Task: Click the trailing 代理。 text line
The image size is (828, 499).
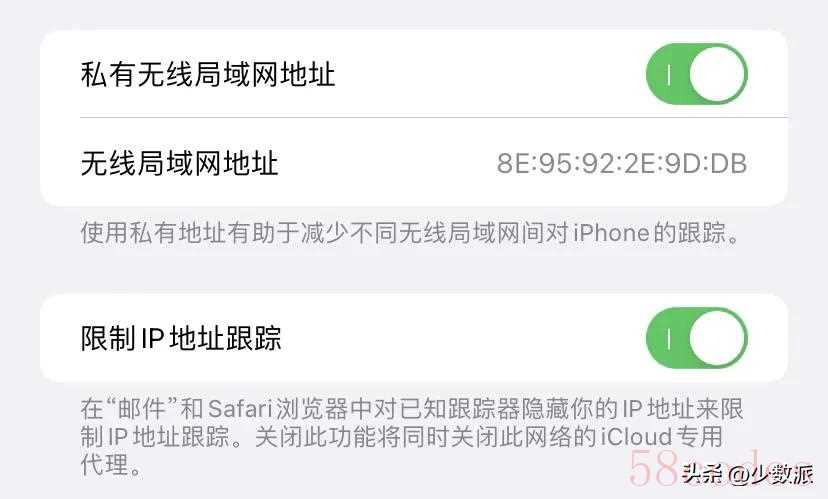Action: click(112, 465)
